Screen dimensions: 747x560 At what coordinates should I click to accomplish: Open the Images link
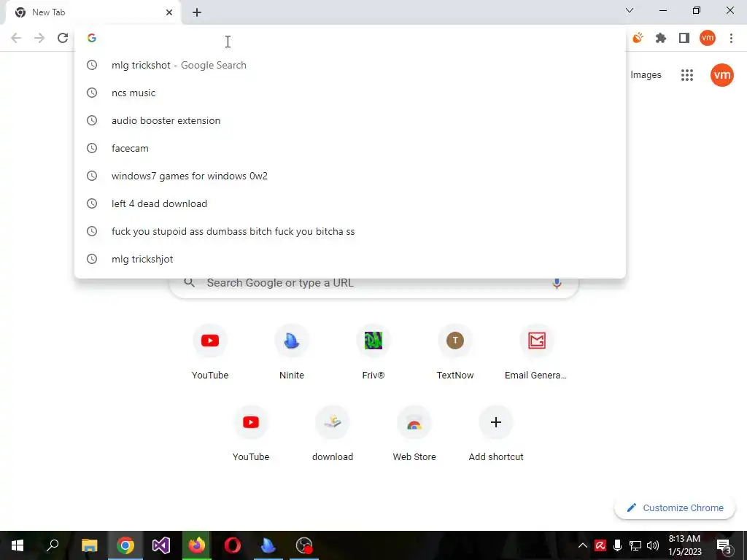tap(646, 75)
